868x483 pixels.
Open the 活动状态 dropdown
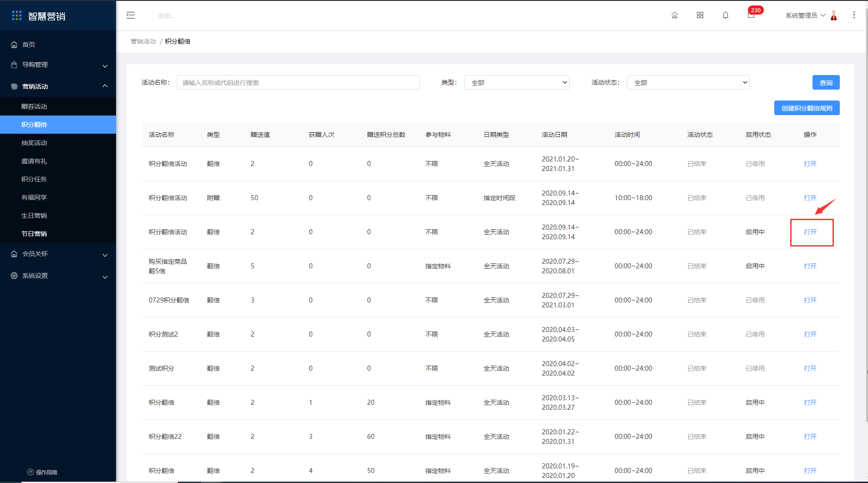tap(688, 82)
